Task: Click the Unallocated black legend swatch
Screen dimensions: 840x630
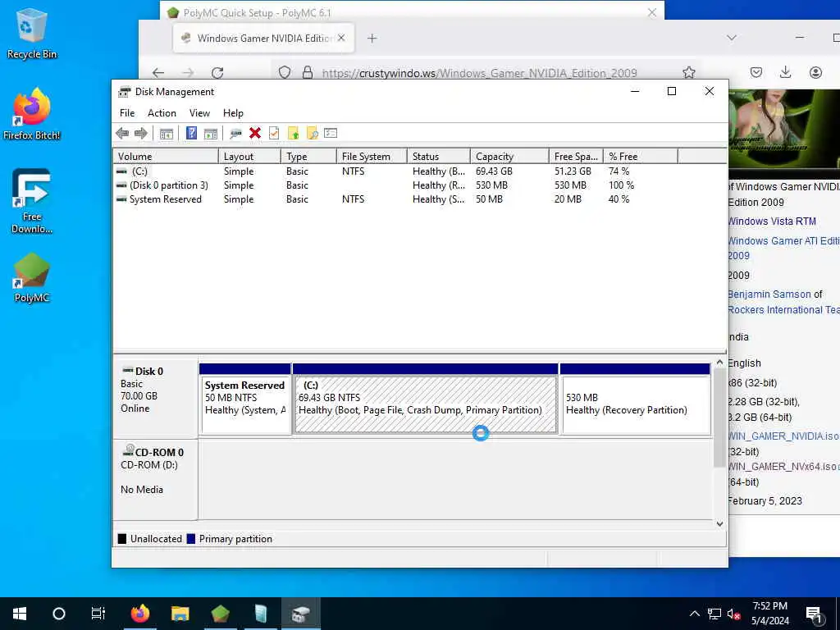Action: [x=122, y=539]
